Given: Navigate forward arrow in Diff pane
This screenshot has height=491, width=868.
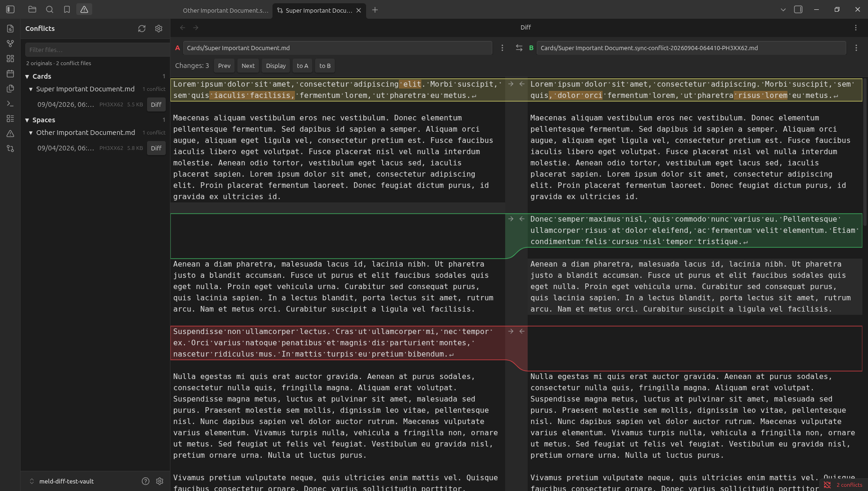Looking at the screenshot, I should point(196,28).
